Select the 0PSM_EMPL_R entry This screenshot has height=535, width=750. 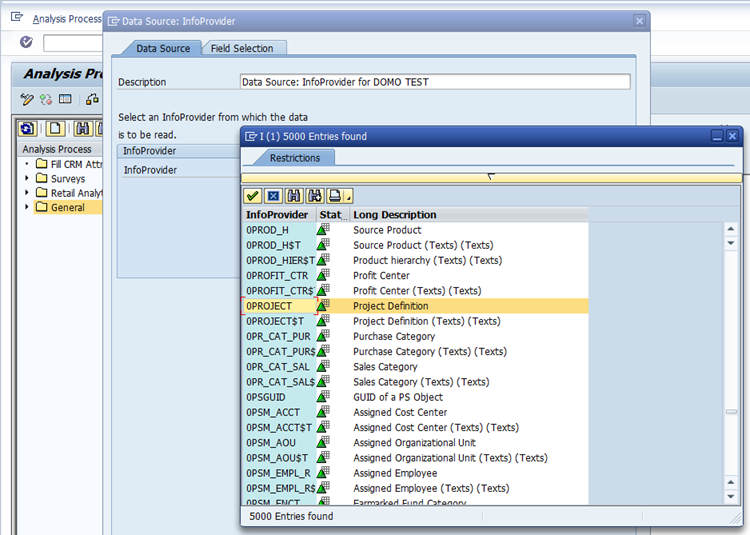(x=278, y=473)
